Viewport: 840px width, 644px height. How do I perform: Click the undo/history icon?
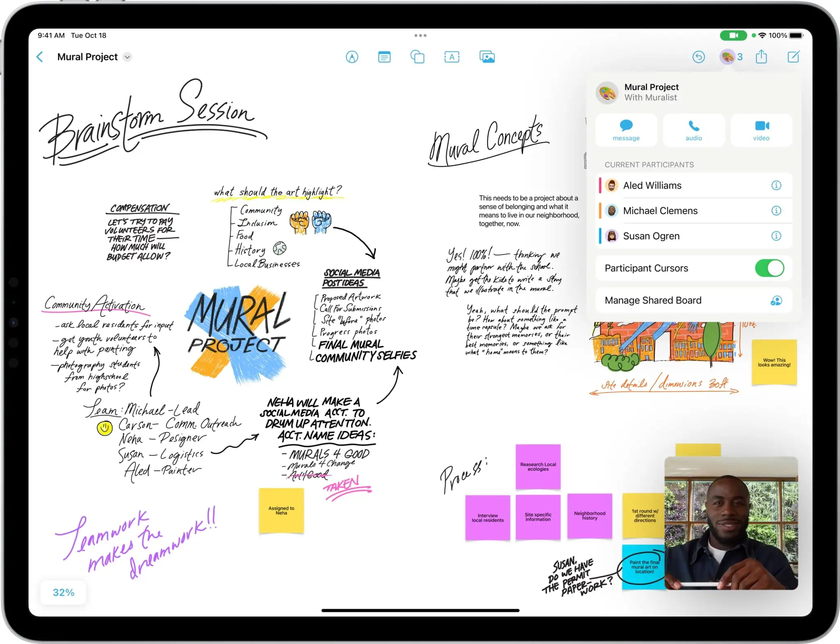pyautogui.click(x=698, y=56)
